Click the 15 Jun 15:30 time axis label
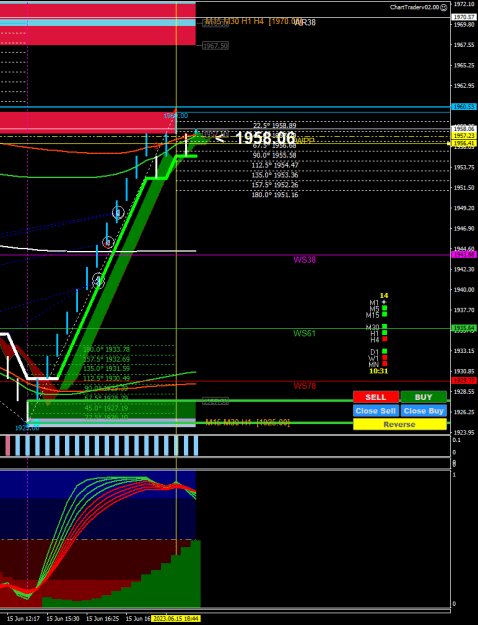Screen dimensions: 478x625 click(x=63, y=618)
